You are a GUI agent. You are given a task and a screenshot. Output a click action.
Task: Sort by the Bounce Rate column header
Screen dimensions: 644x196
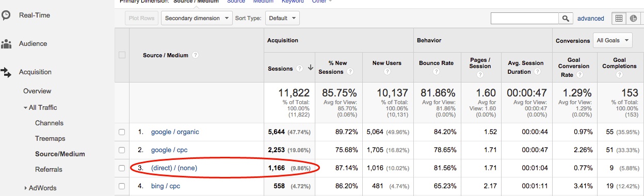pos(436,63)
